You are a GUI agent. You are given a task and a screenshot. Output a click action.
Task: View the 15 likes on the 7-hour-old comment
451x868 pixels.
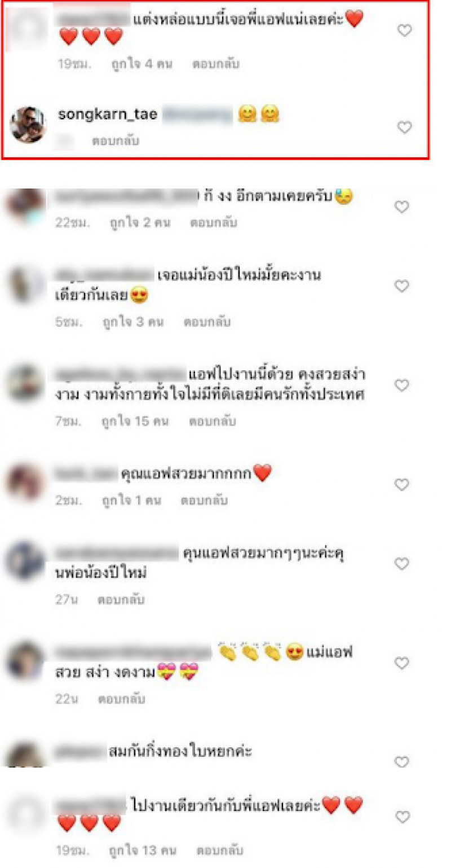(134, 421)
